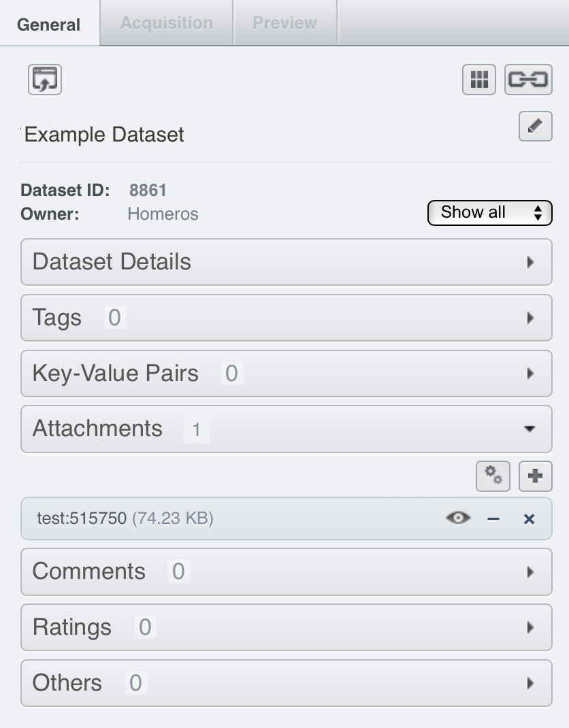Click the owner name Homeros

tap(163, 214)
